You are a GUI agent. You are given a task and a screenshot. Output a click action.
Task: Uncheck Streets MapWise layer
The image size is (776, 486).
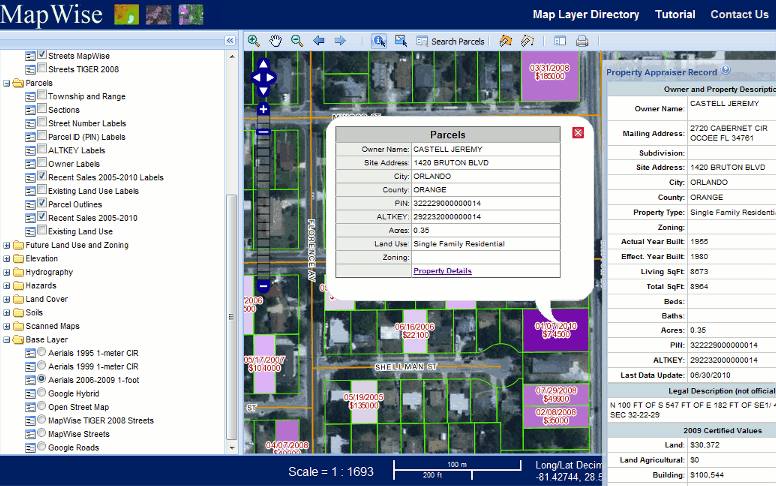(42, 54)
